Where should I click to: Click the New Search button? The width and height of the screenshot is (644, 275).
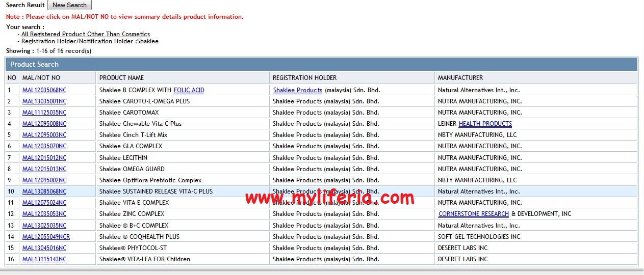point(69,5)
